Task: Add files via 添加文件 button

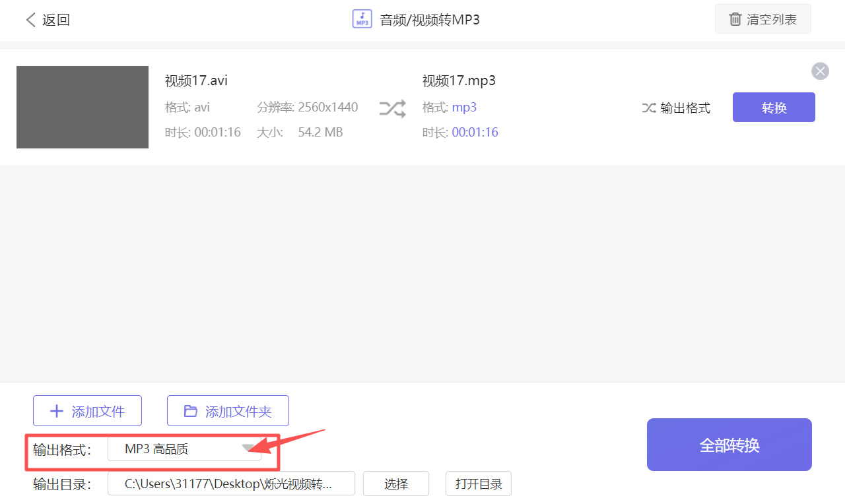Action: coord(87,410)
